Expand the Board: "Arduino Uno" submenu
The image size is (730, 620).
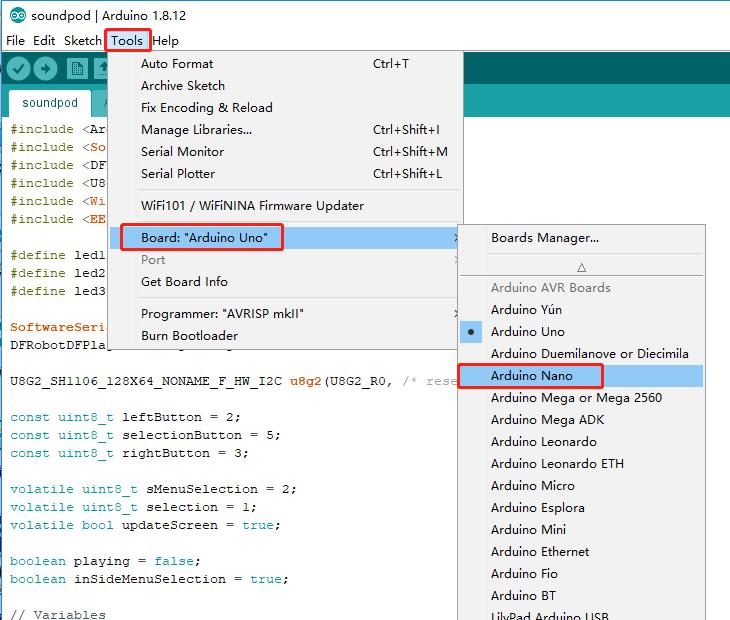click(203, 238)
